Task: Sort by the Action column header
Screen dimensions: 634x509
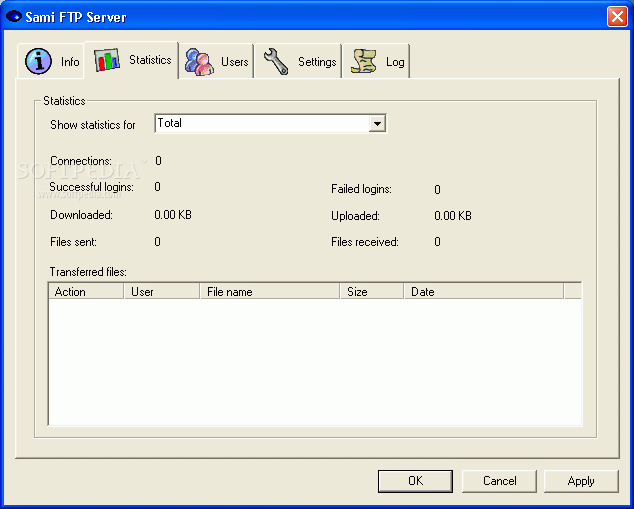Action: pyautogui.click(x=86, y=291)
